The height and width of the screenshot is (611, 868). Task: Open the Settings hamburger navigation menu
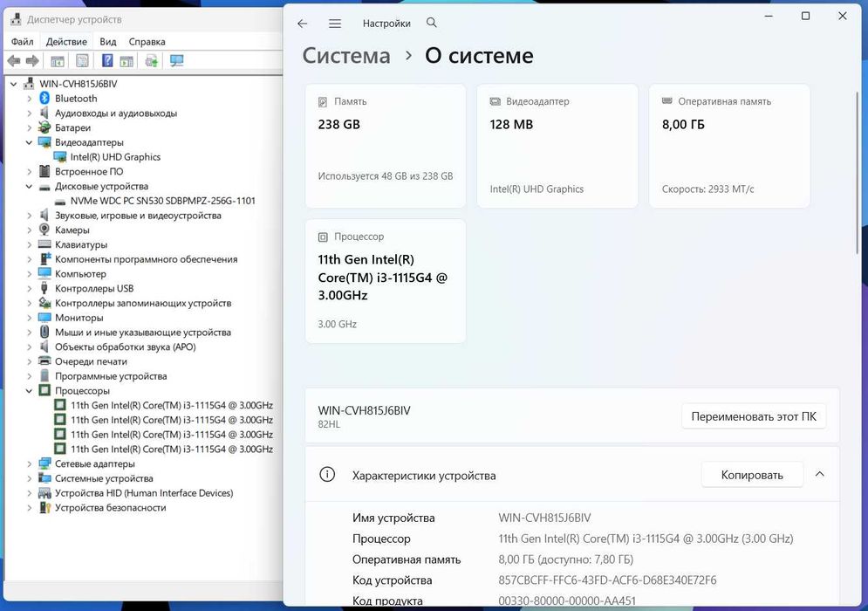335,24
